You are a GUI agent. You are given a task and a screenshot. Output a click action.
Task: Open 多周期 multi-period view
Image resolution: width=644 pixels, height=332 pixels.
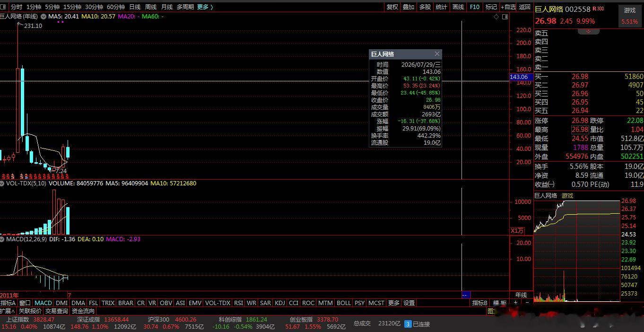(185, 7)
